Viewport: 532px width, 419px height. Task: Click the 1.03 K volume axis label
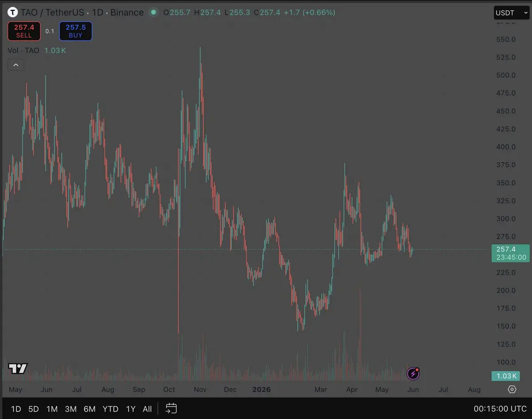(x=506, y=376)
